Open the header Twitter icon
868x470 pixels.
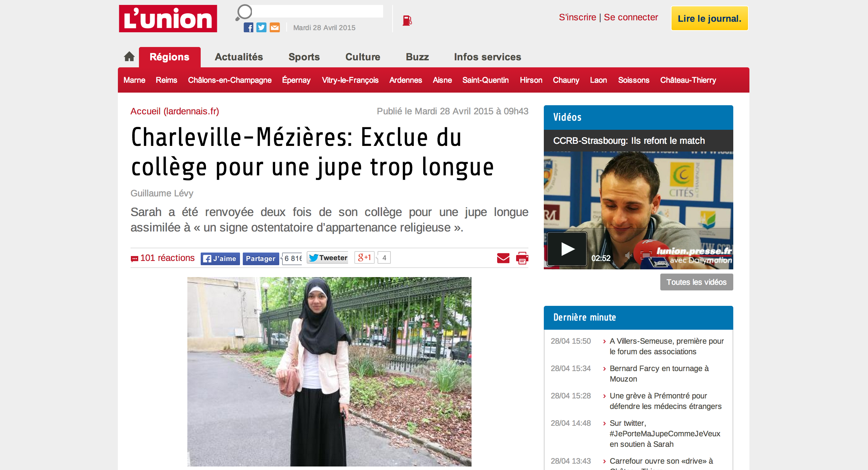[x=261, y=27]
